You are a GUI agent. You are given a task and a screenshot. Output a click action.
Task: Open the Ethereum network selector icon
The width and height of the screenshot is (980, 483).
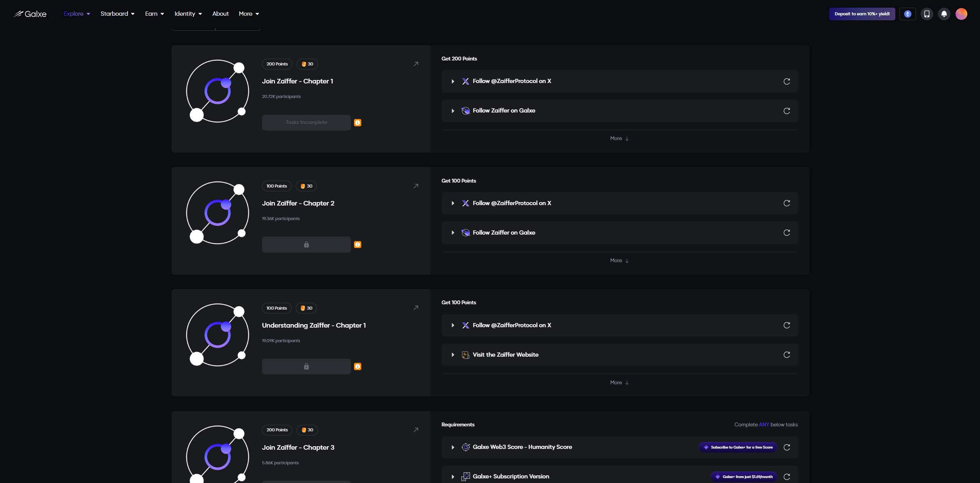point(908,14)
